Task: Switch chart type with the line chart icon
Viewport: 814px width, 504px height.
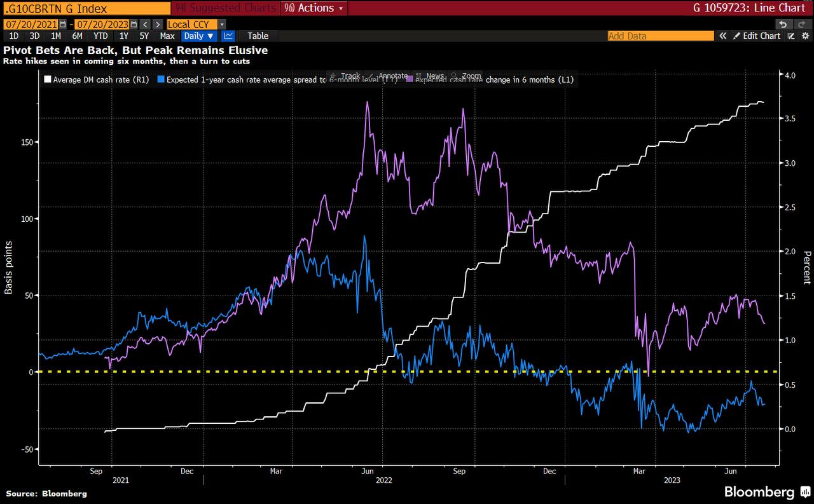Action: pyautogui.click(x=228, y=36)
